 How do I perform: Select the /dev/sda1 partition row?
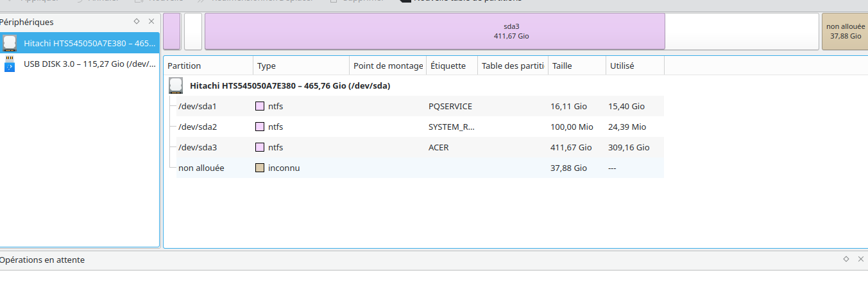tap(420, 106)
